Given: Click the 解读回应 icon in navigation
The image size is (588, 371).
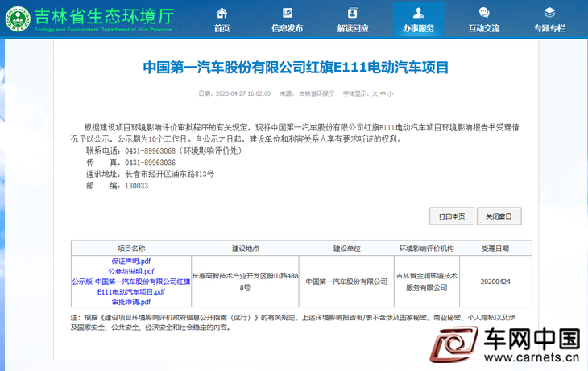Looking at the screenshot, I should [353, 13].
